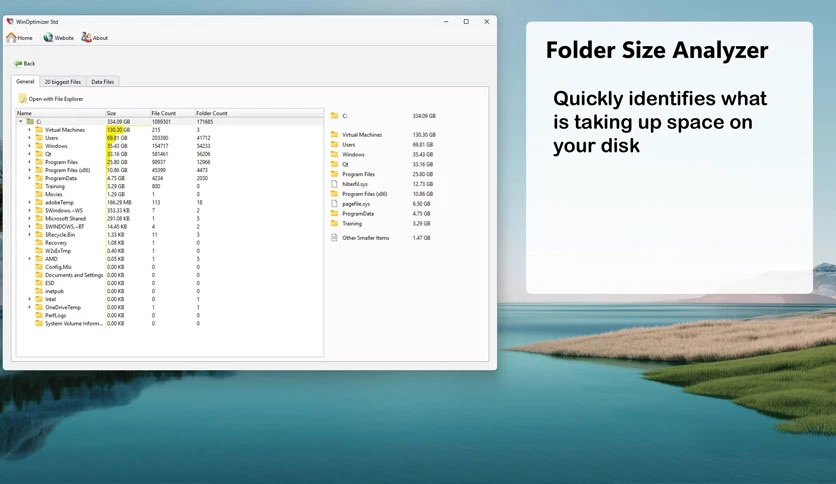Click the Back button label
This screenshot has height=484, width=836.
click(x=29, y=63)
